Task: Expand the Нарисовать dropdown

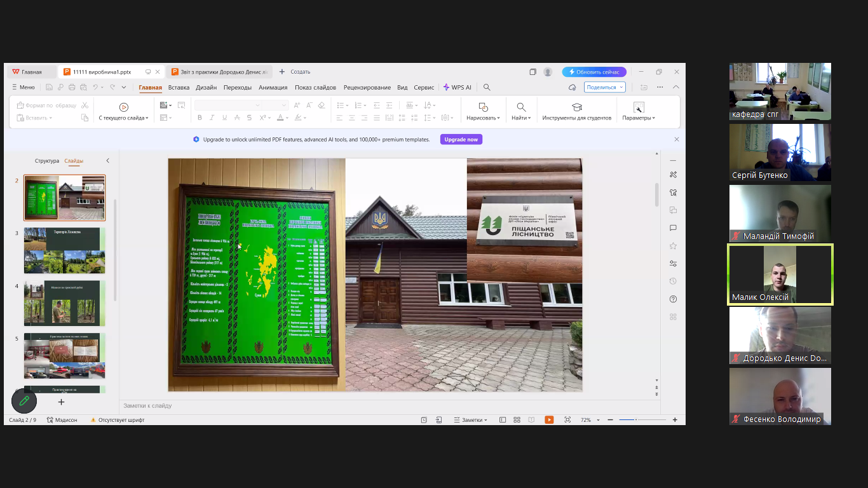Action: 483,118
